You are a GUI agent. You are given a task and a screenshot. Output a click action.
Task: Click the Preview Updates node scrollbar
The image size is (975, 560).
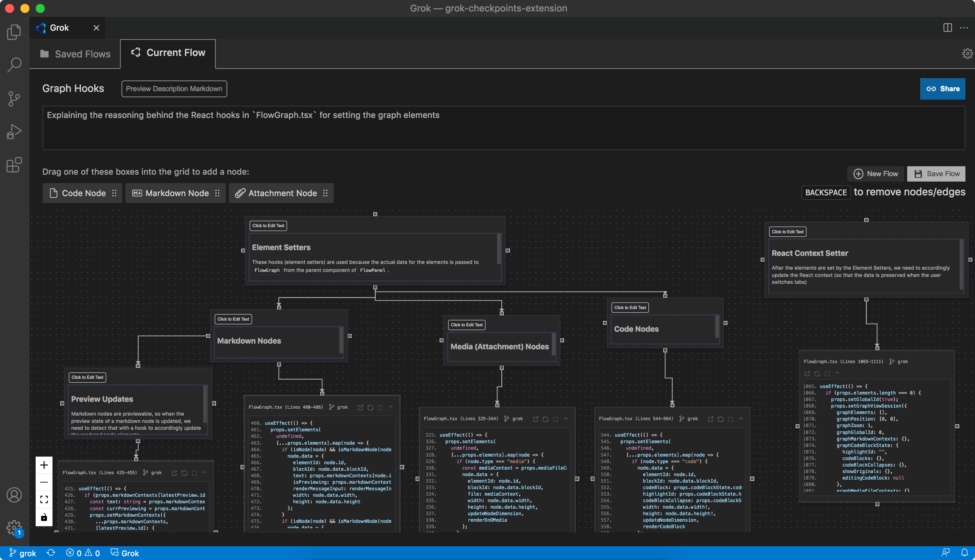tap(205, 404)
